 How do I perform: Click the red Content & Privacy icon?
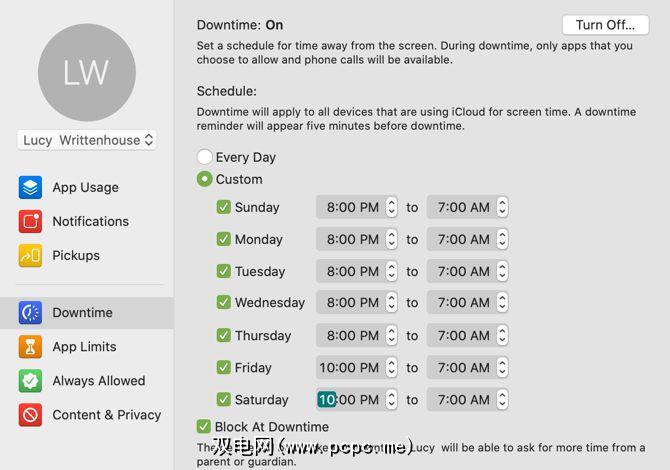click(x=30, y=415)
